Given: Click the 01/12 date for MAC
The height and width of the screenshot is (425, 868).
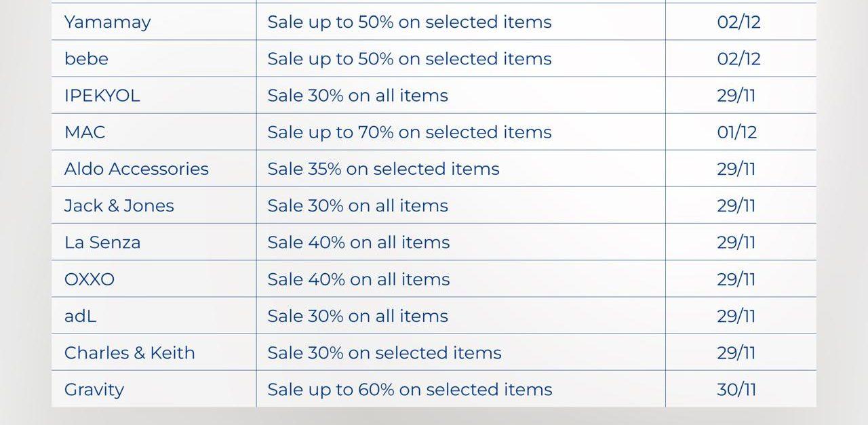Looking at the screenshot, I should 736,132.
